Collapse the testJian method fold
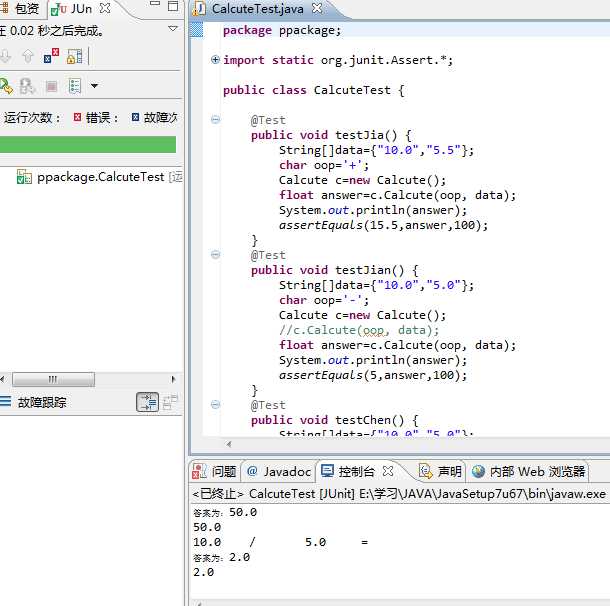This screenshot has height=606, width=610. (x=215, y=254)
